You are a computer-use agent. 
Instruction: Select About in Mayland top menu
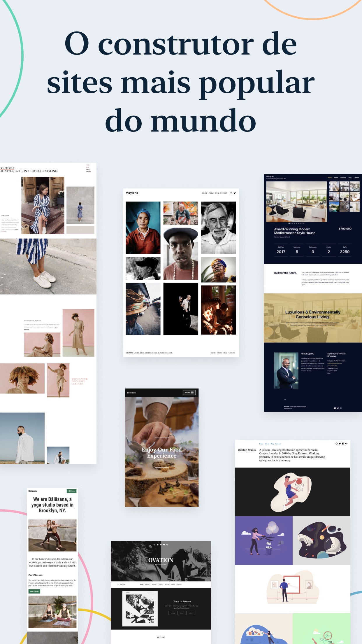211,193
